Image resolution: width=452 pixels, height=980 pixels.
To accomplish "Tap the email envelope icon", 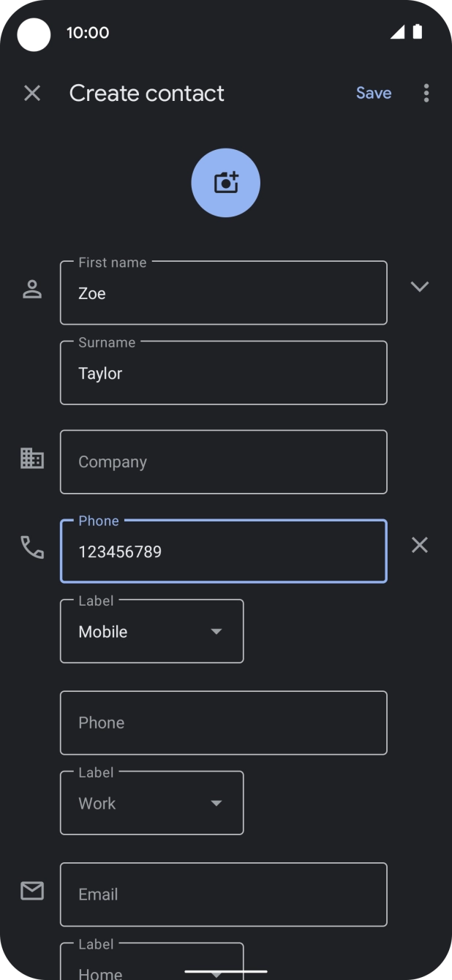I will pos(32,891).
